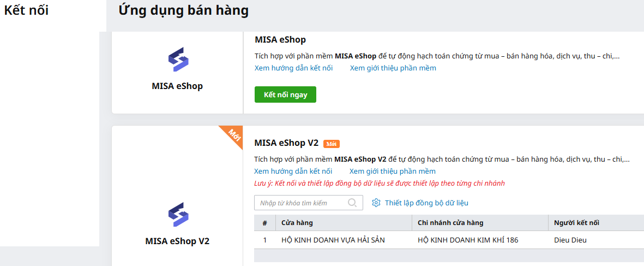Open Thiết lập đồng bộ dữ liệu settings
The image size is (644, 266).
point(426,203)
